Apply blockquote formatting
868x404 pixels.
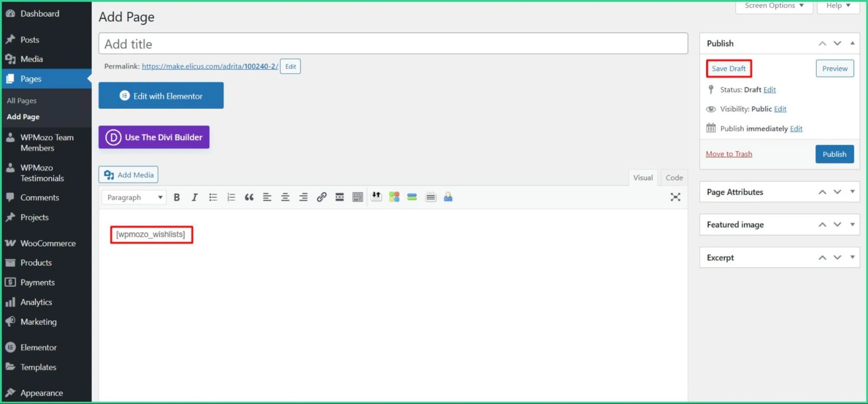(x=249, y=197)
